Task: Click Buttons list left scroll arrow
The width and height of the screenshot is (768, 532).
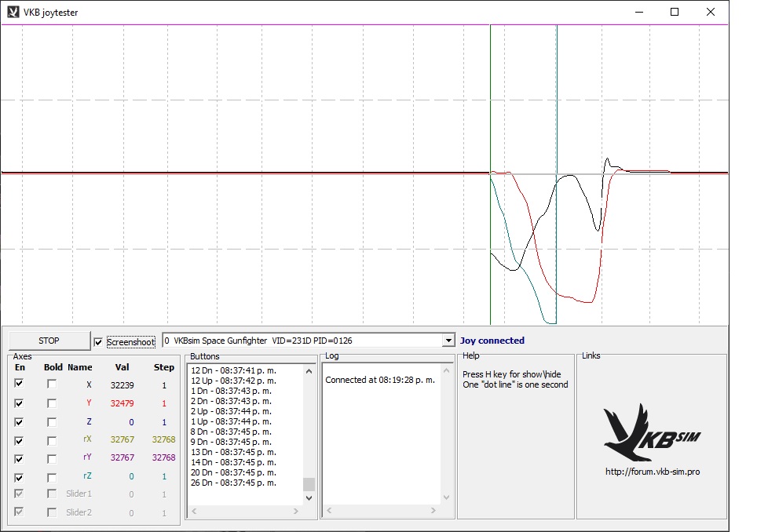Action: pos(194,512)
